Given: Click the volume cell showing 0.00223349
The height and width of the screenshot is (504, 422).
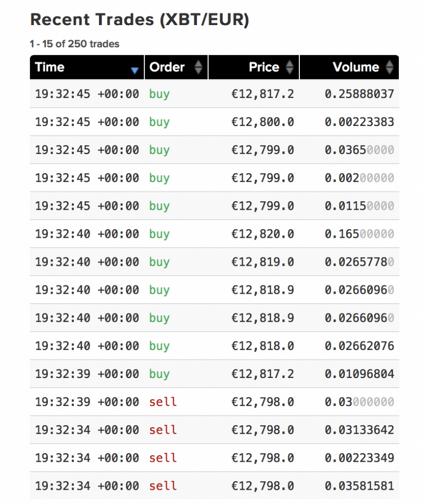Looking at the screenshot, I should tap(359, 458).
